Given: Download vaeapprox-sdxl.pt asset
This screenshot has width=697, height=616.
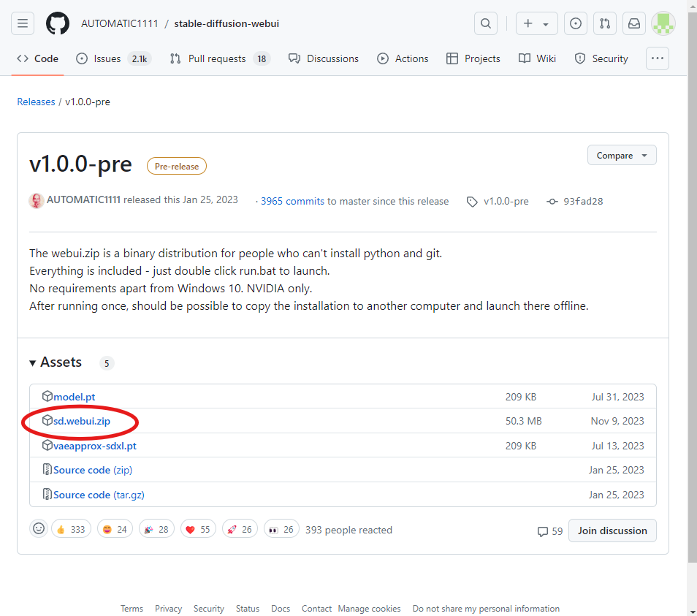Looking at the screenshot, I should (95, 446).
